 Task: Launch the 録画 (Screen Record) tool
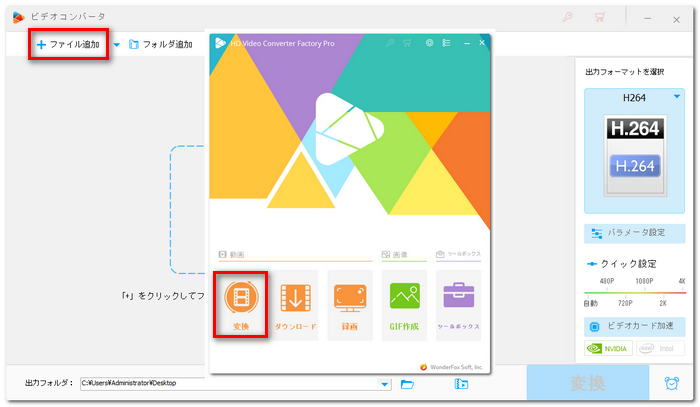pos(350,305)
